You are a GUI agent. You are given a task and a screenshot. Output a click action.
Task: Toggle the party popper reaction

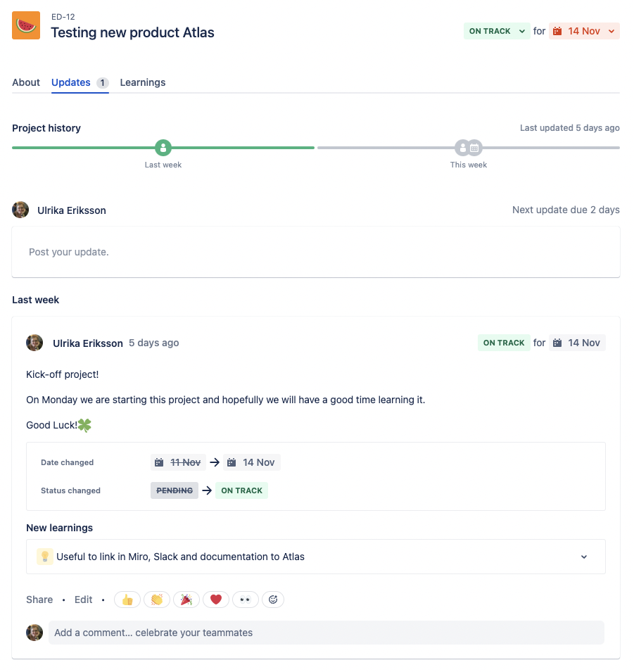(x=186, y=599)
